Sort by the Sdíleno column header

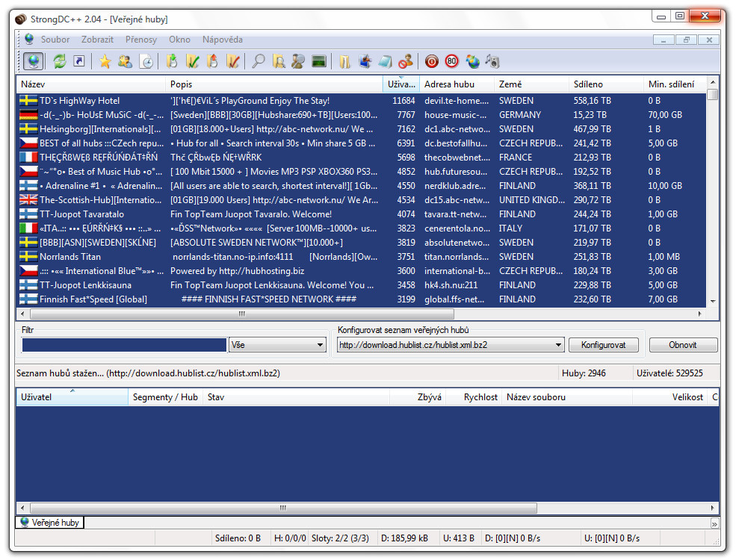tap(606, 84)
